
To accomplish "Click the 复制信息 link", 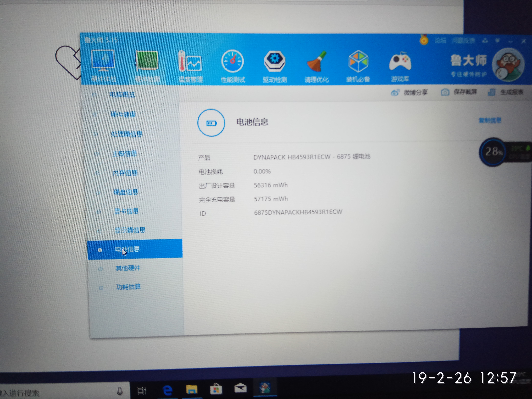I will [x=490, y=120].
